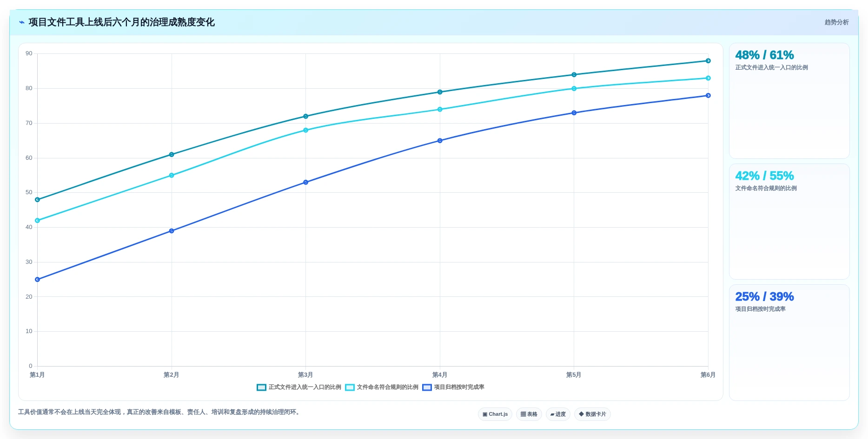The width and height of the screenshot is (868, 439).
Task: Select 第5月 point on 文件命名符合规则 line
Action: [574, 89]
